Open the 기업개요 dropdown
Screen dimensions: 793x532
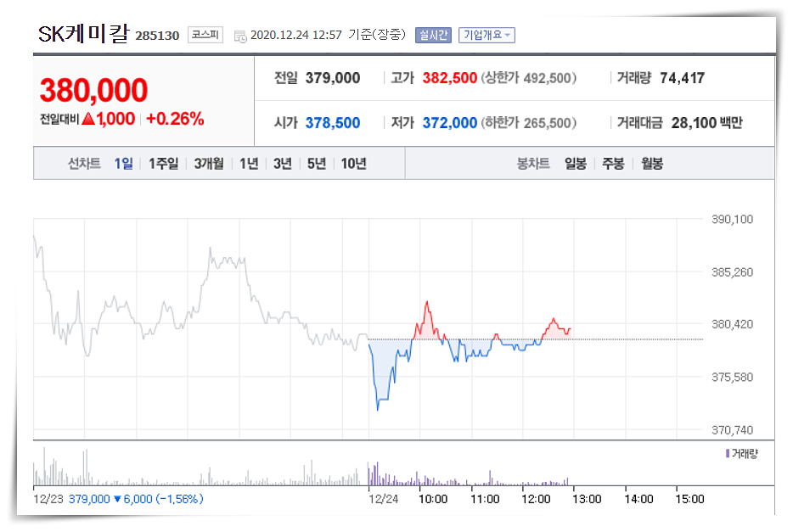point(486,35)
